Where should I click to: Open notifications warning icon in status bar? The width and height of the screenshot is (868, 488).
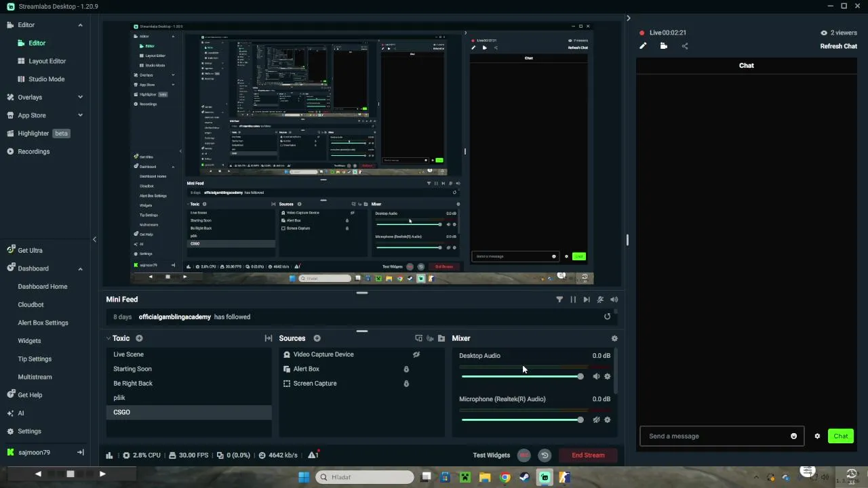pos(313,455)
